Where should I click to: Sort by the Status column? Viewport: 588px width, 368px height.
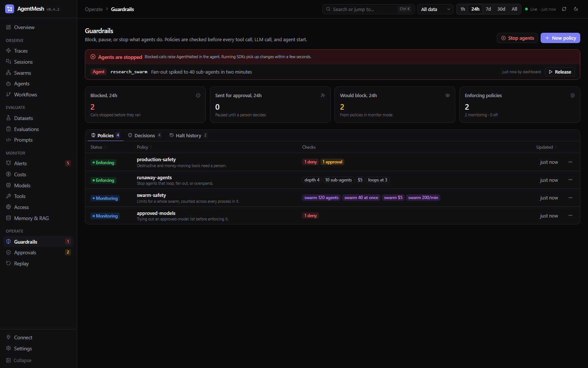[98, 147]
